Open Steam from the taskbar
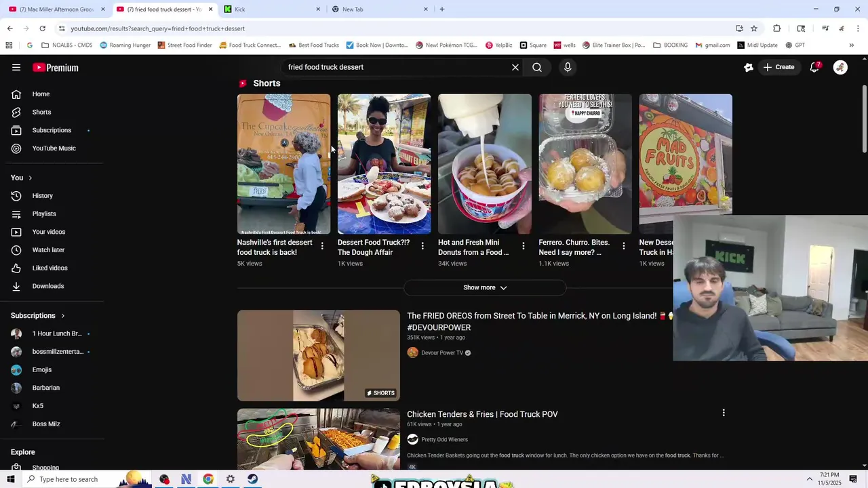The width and height of the screenshot is (868, 488). [252, 479]
